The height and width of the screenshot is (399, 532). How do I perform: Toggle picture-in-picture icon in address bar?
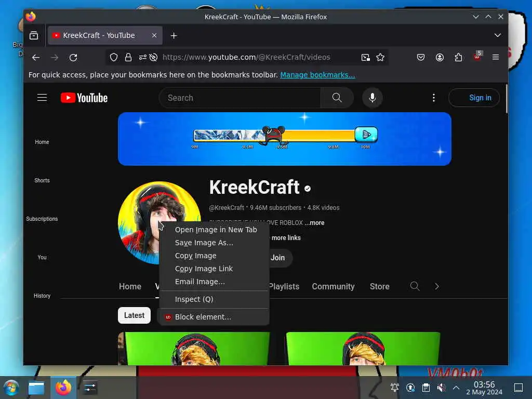point(365,57)
